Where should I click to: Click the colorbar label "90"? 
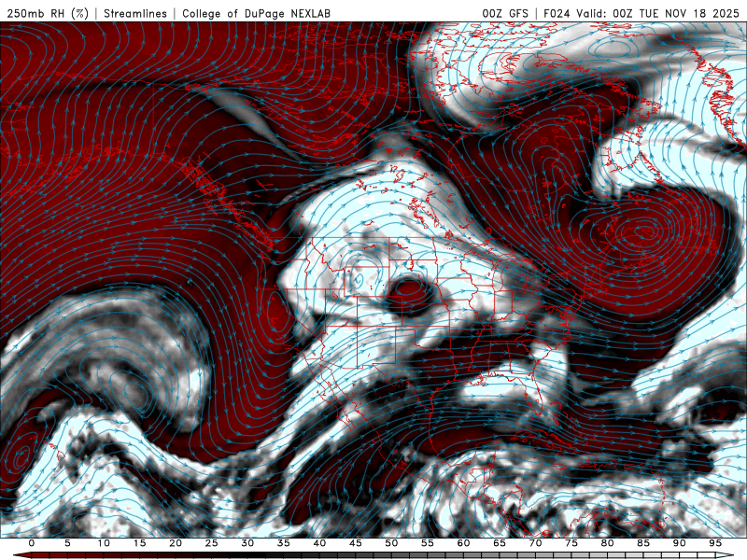679,543
